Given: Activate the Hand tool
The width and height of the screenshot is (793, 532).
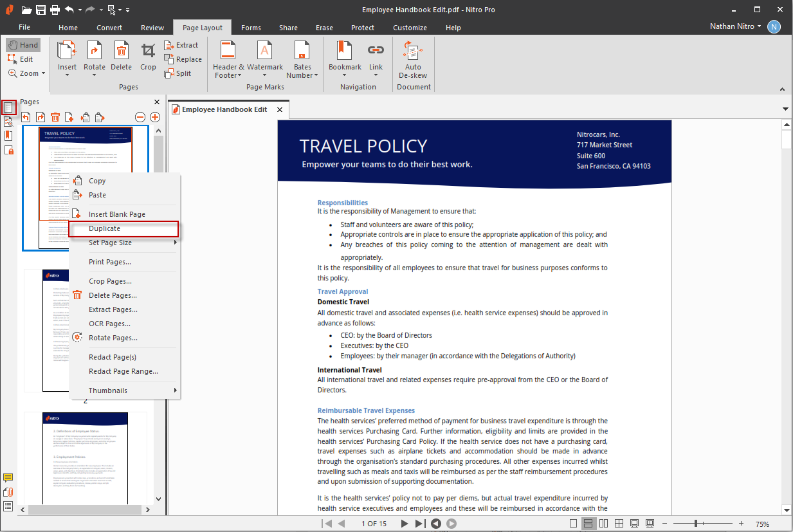Looking at the screenshot, I should pyautogui.click(x=23, y=45).
